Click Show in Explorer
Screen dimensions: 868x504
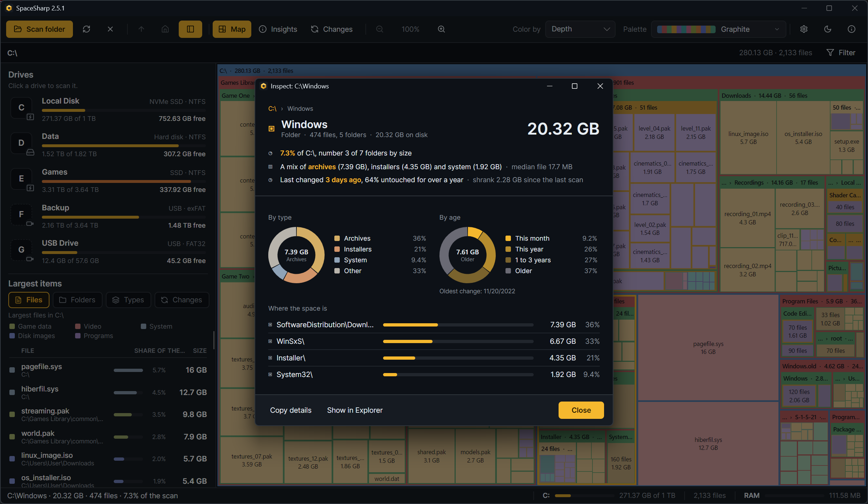[355, 410]
